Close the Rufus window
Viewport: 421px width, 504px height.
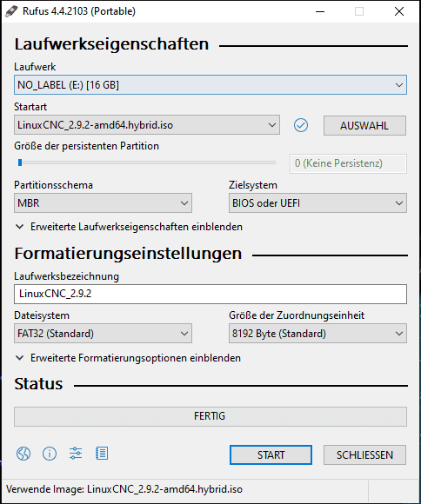click(x=399, y=11)
